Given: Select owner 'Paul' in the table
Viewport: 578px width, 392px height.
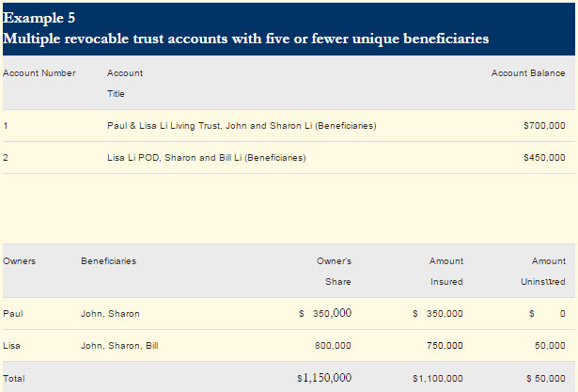Looking at the screenshot, I should tap(13, 314).
